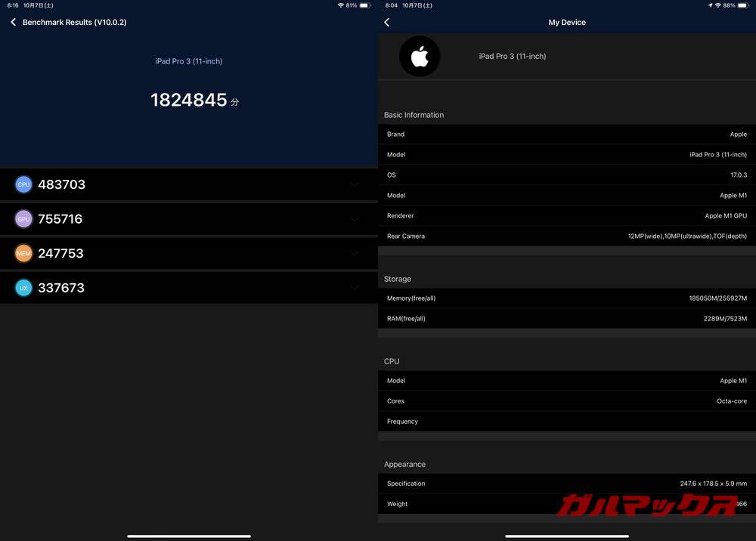756x541 pixels.
Task: Expand the UX score details chevron
Action: pyautogui.click(x=354, y=287)
